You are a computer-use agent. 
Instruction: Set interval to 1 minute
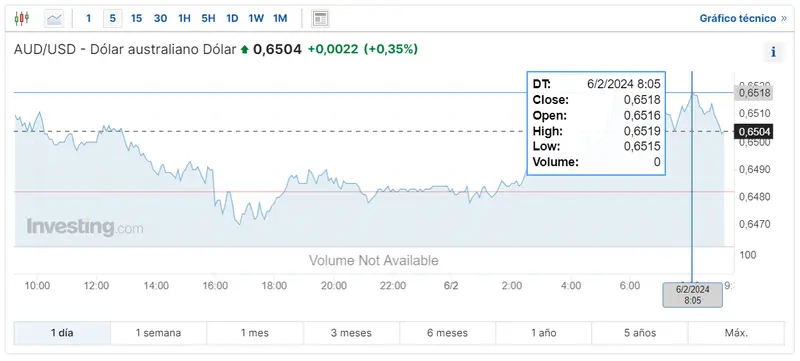pos(89,19)
